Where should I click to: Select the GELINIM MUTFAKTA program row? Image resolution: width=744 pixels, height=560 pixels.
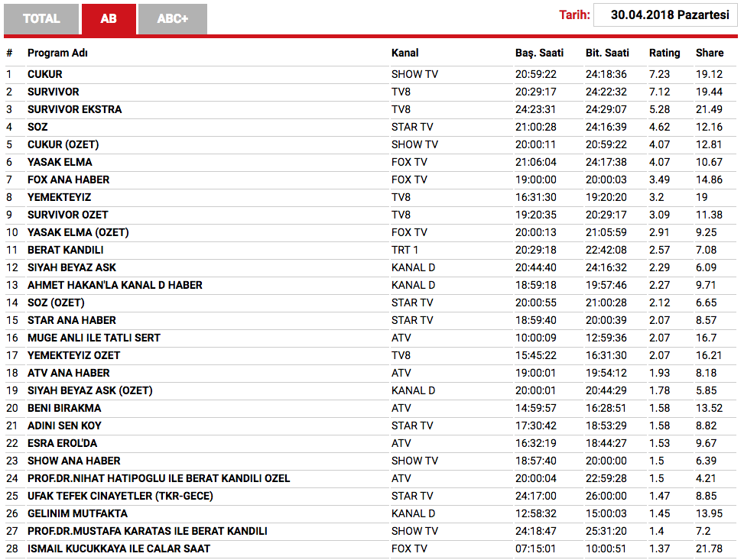370,513
